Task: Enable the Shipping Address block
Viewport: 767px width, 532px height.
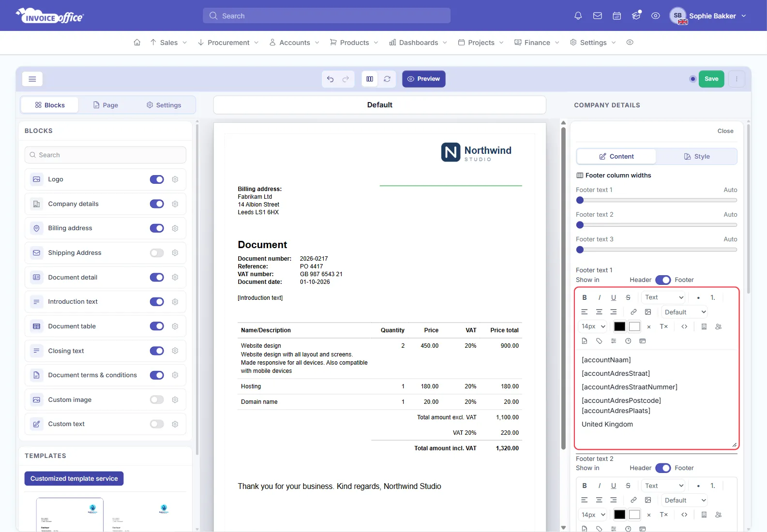Action: tap(157, 253)
